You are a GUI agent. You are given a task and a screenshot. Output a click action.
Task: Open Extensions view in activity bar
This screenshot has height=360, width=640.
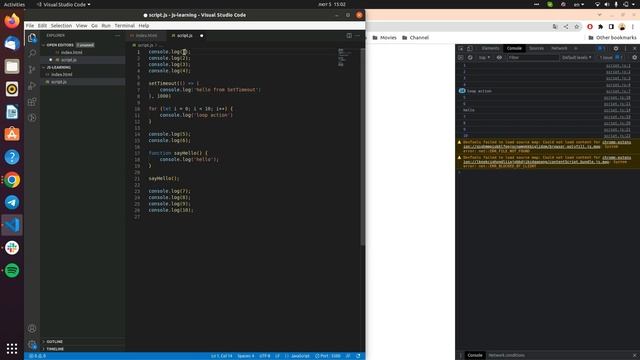coord(32,102)
